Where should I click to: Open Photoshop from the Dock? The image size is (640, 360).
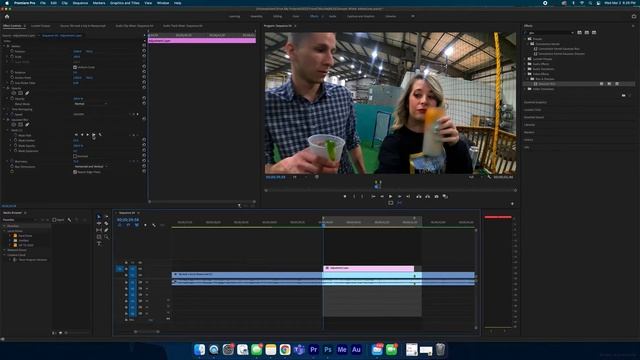(328, 350)
